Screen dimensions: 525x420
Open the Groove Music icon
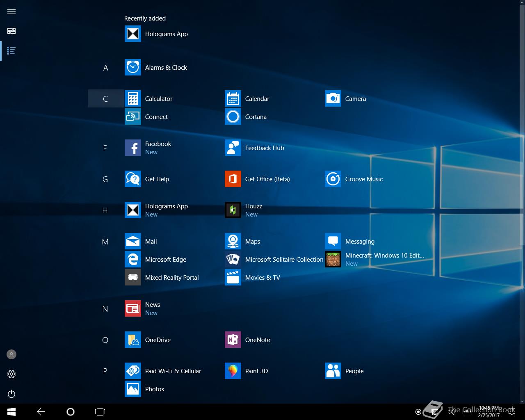coord(333,179)
